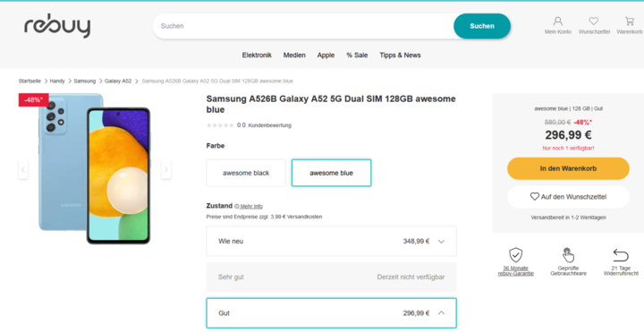Click the Mehr Info icon next to Zustand
The image size is (644, 333).
(236, 206)
